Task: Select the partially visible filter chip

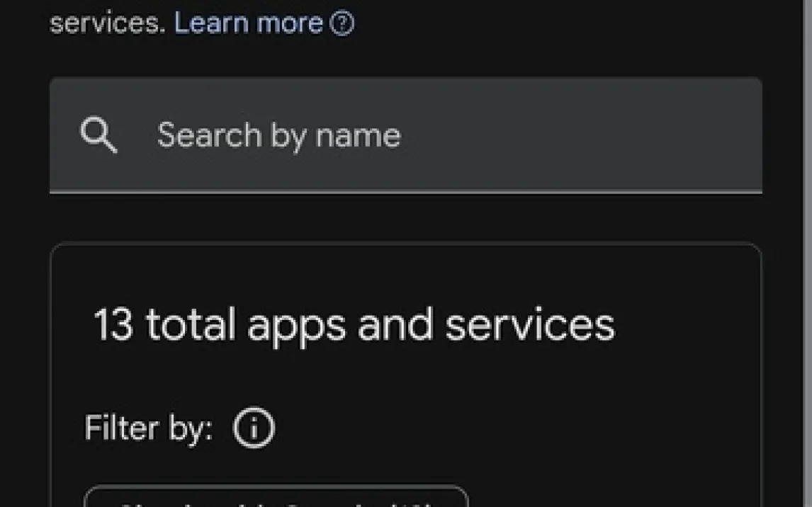Action: click(276, 497)
